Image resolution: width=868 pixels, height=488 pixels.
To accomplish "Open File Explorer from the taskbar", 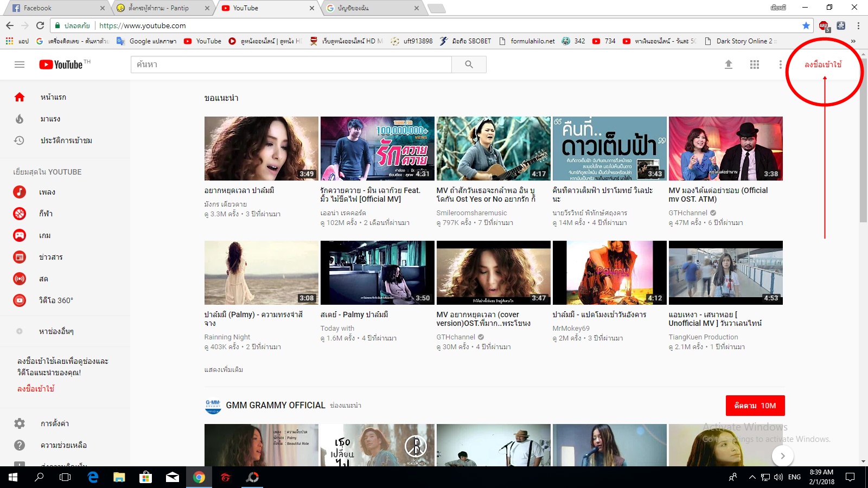I will [119, 477].
